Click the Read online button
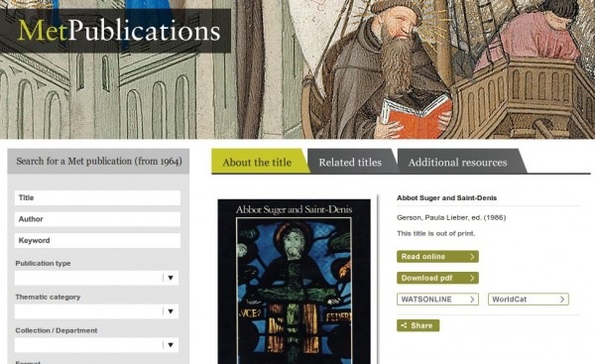595x364 pixels. pos(437,257)
